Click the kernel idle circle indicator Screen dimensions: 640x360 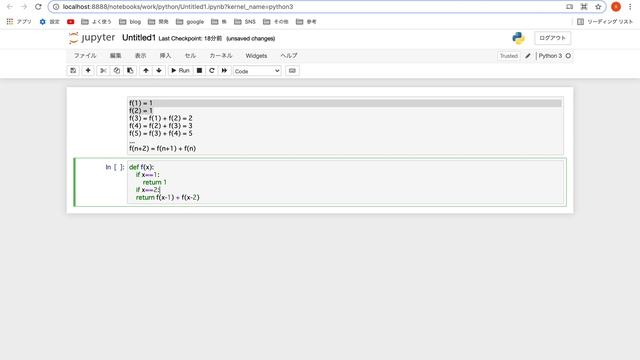coord(568,56)
